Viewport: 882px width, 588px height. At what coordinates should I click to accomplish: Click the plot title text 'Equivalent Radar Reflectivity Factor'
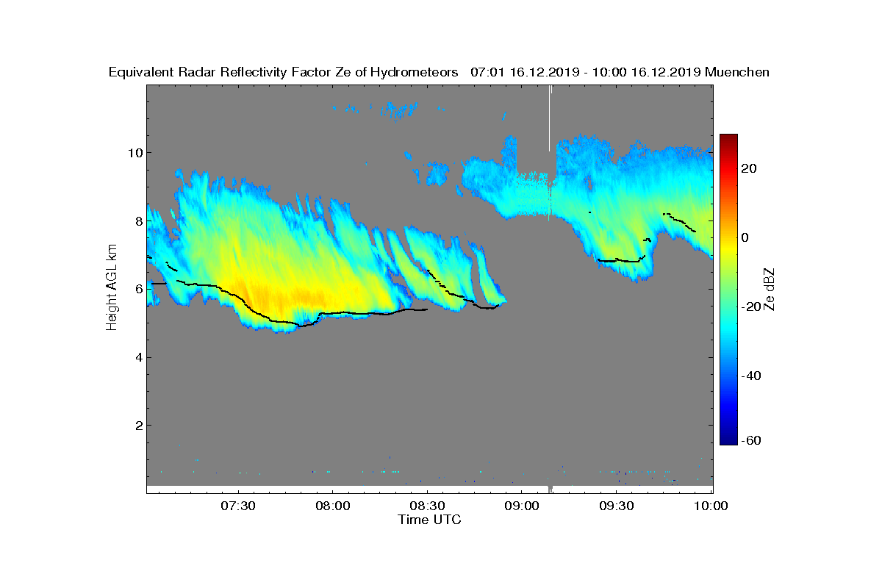coord(220,72)
